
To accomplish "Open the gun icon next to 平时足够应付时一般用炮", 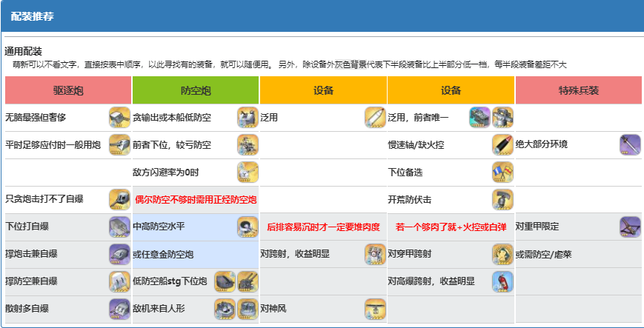I will 119,145.
